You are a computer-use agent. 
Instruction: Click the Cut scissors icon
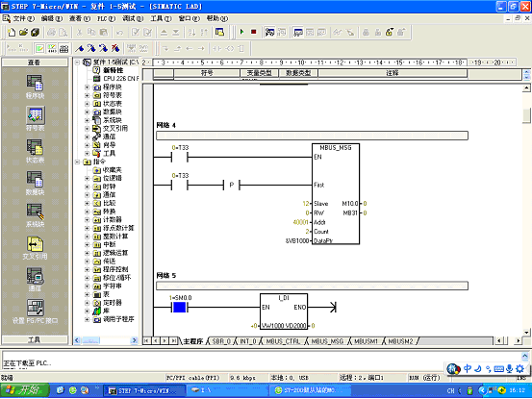click(80, 32)
